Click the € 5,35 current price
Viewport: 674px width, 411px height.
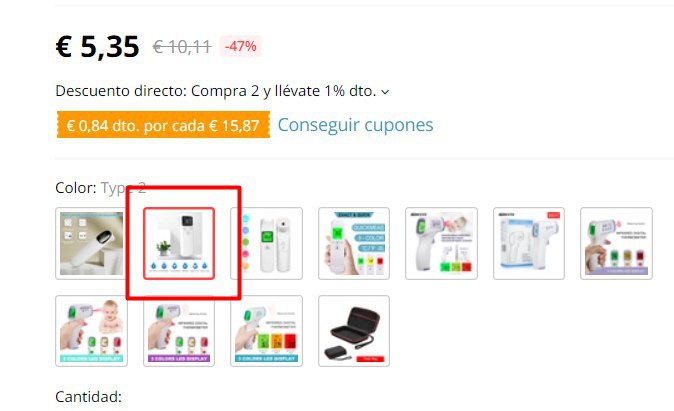[98, 46]
